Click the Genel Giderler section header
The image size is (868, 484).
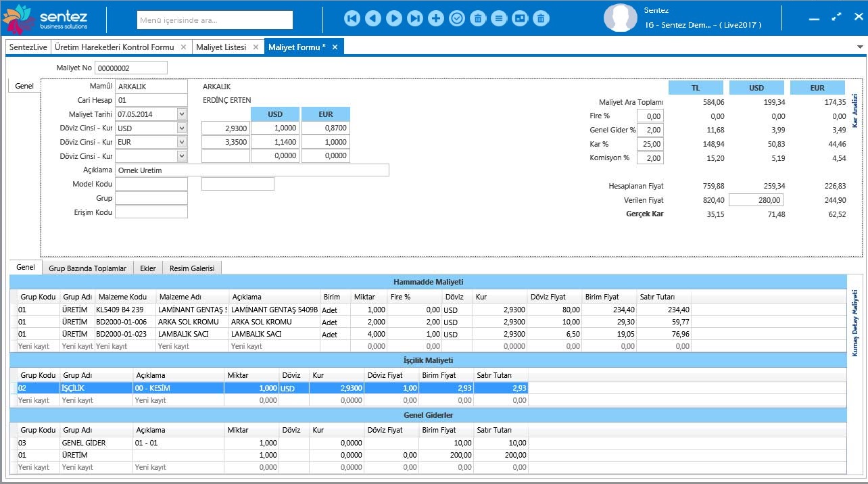tap(429, 415)
